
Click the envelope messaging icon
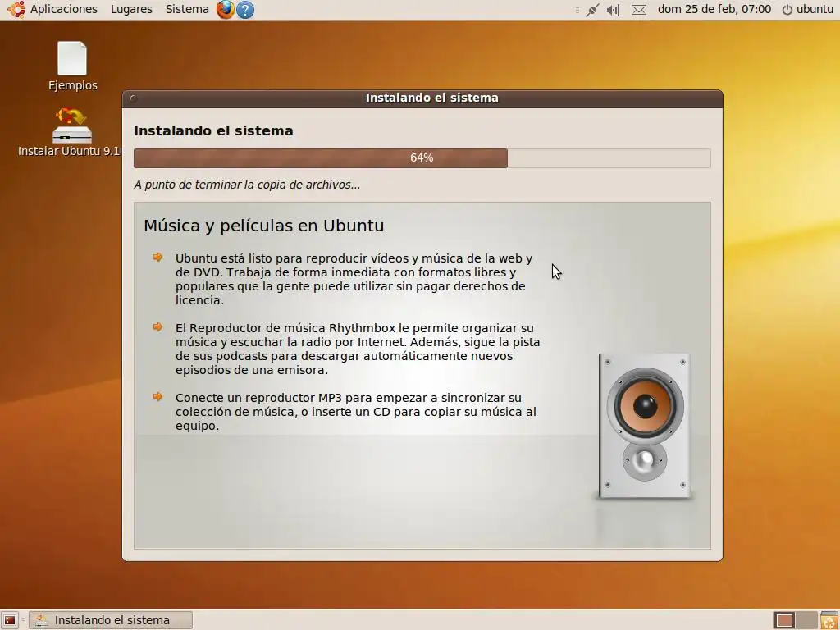coord(638,10)
